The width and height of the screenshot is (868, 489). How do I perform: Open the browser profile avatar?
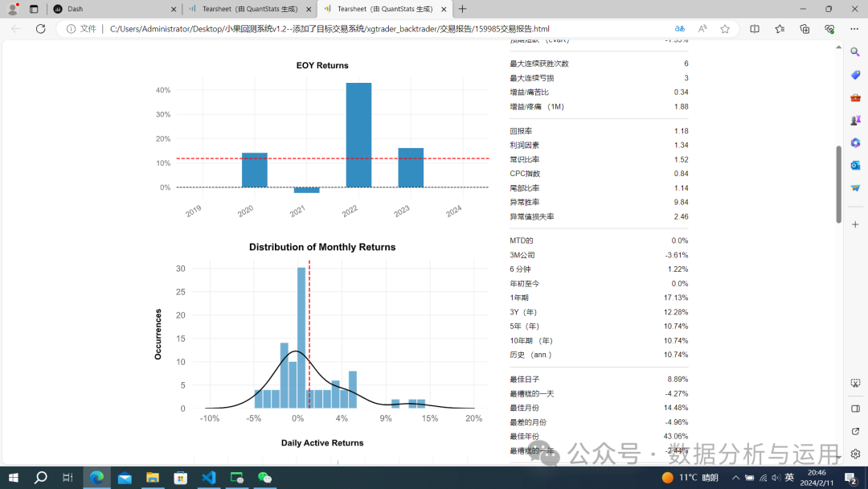[x=13, y=9]
